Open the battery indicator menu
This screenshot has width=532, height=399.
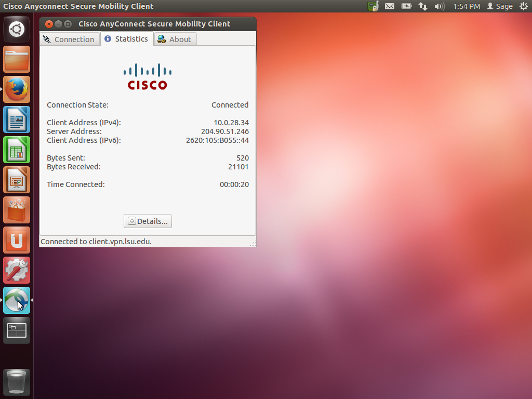(x=406, y=6)
